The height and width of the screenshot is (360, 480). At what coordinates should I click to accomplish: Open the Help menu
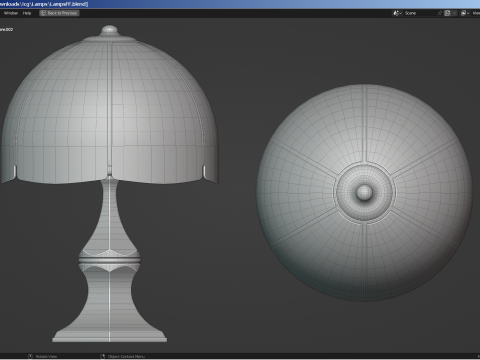click(x=27, y=13)
